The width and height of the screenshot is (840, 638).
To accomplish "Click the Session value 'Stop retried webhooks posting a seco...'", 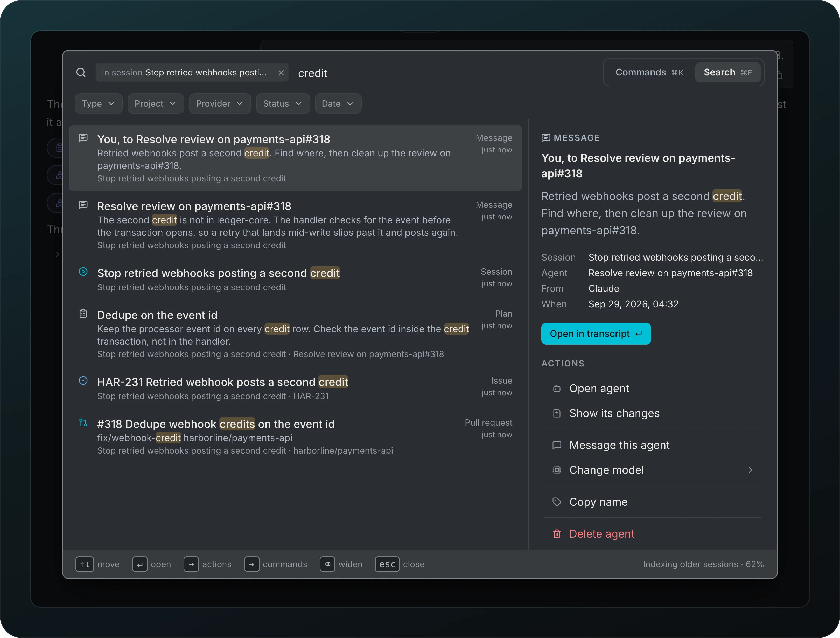I will pyautogui.click(x=676, y=258).
